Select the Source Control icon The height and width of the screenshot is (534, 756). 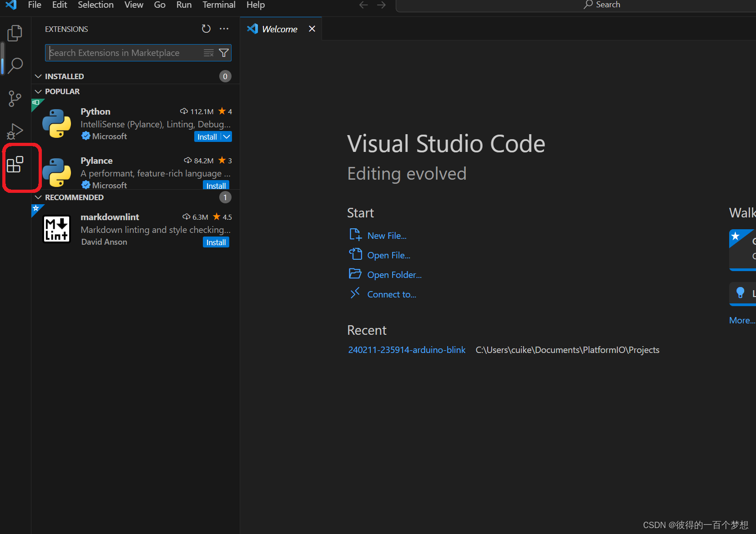(x=15, y=98)
